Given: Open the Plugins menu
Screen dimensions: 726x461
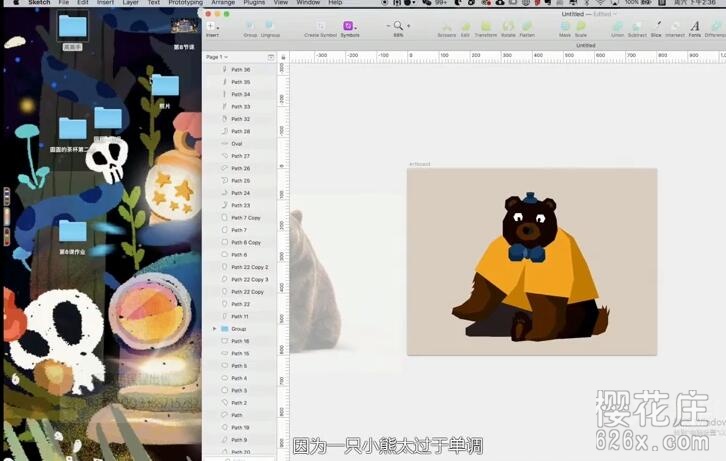Looking at the screenshot, I should coord(254,2).
